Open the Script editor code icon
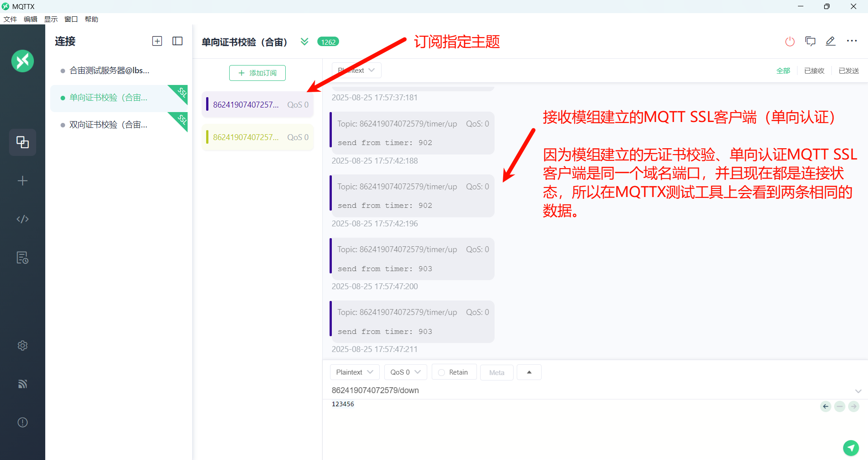The image size is (868, 460). 23,219
